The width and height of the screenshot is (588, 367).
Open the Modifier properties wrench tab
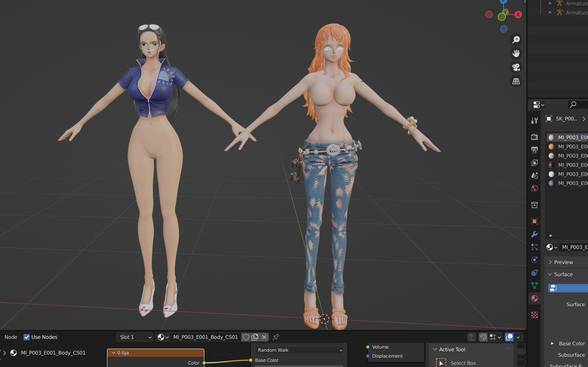point(534,234)
